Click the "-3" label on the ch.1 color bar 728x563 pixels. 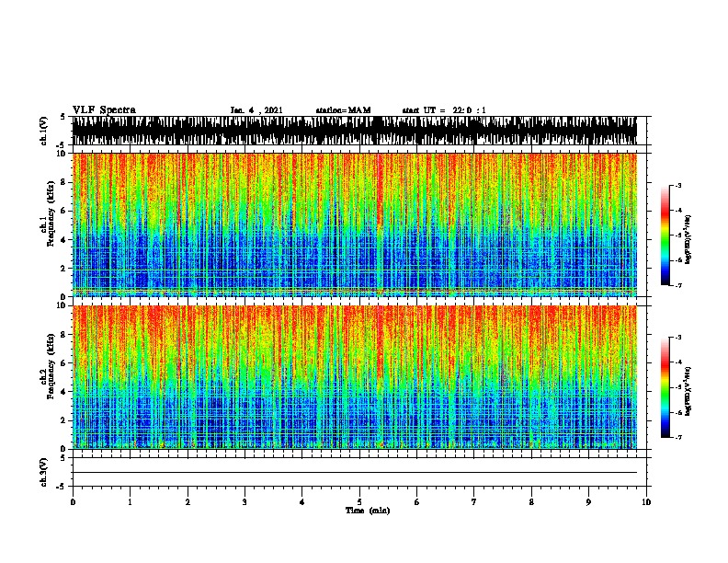677,185
